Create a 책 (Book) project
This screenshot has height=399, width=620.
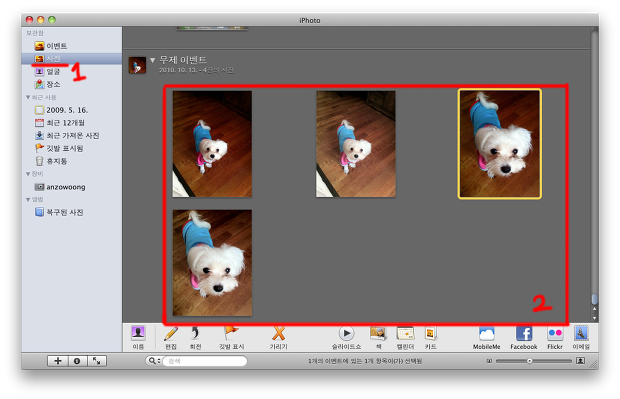pyautogui.click(x=378, y=338)
